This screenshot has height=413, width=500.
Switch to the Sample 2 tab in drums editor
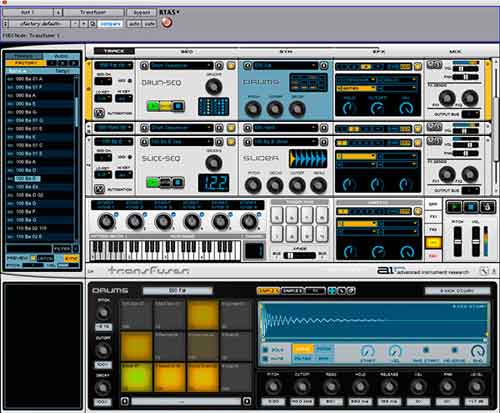[292, 291]
